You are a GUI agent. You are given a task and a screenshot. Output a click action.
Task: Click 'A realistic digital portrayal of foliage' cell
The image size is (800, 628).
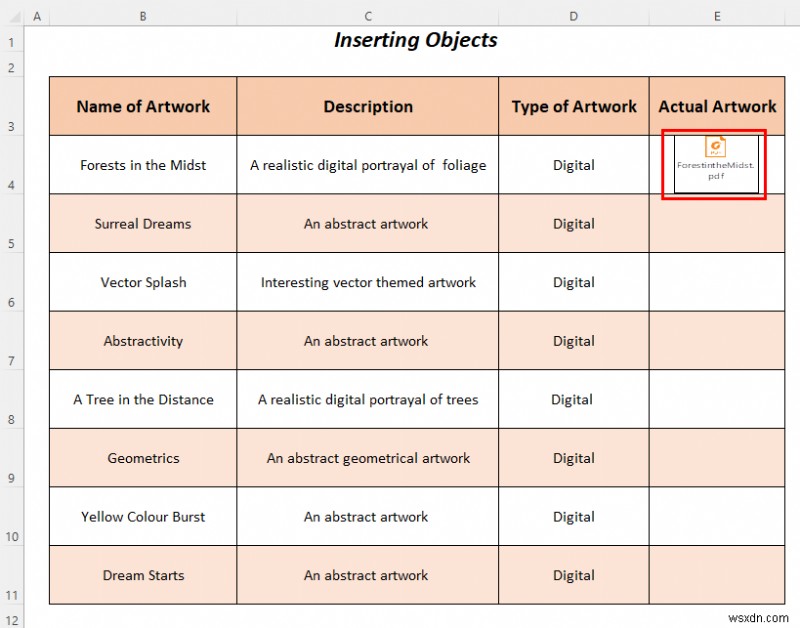367,165
